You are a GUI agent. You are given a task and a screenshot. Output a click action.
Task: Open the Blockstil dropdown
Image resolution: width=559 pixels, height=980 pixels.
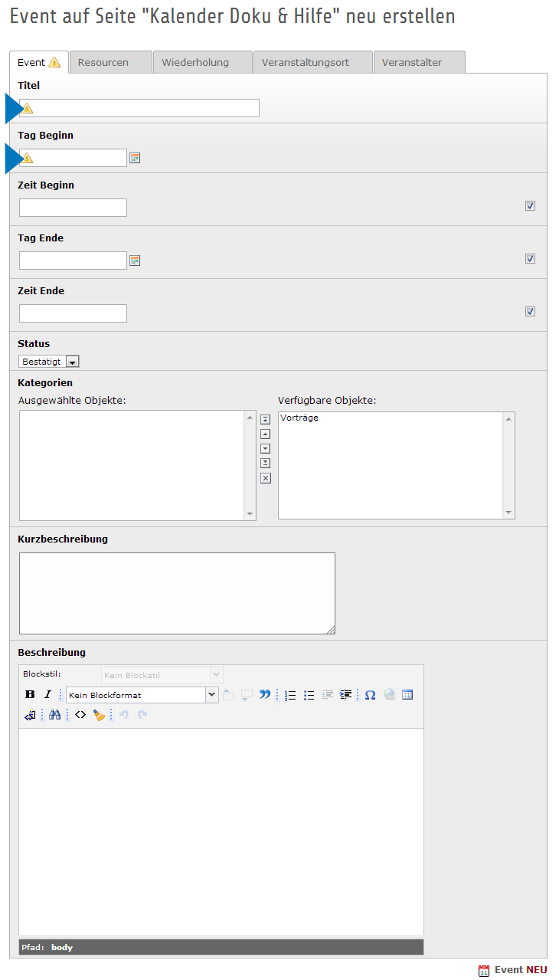pyautogui.click(x=162, y=675)
